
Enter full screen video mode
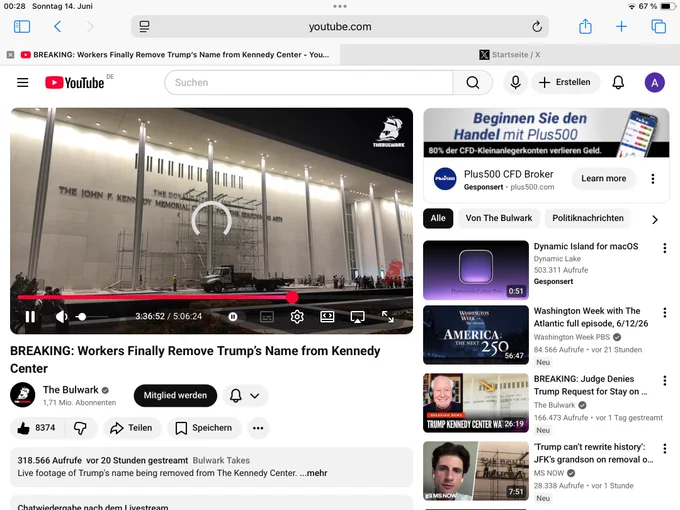click(388, 317)
